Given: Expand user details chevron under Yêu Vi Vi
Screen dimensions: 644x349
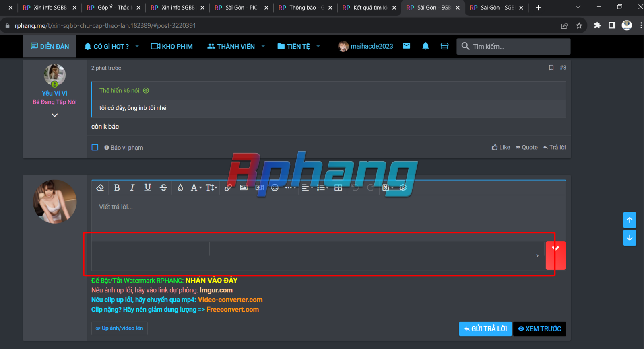Looking at the screenshot, I should point(55,115).
